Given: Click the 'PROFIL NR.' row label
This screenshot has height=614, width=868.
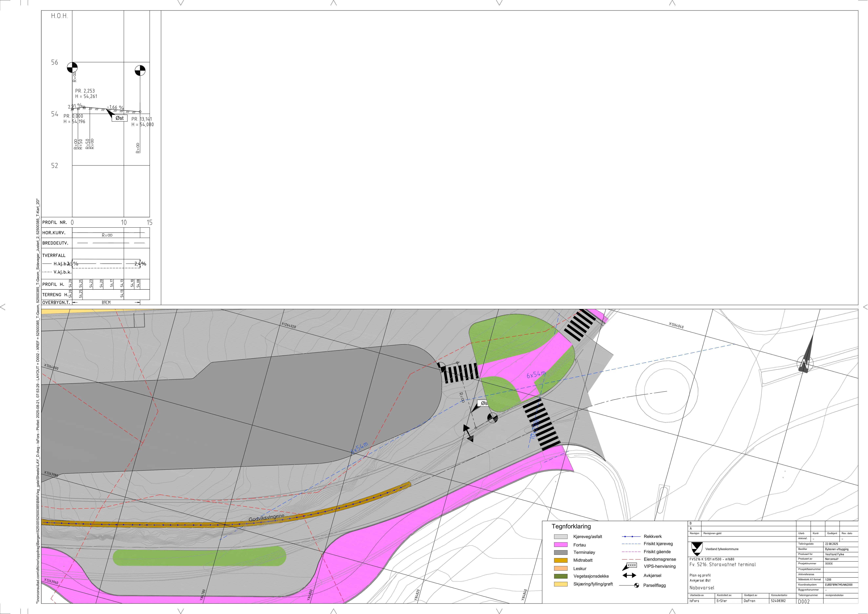Looking at the screenshot, I should point(54,222).
